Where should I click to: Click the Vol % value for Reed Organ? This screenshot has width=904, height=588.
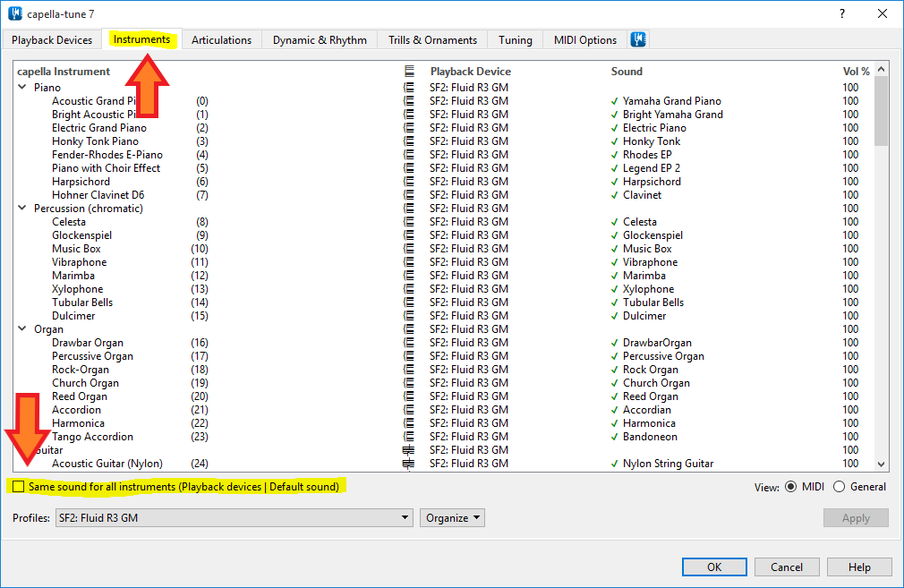(850, 396)
